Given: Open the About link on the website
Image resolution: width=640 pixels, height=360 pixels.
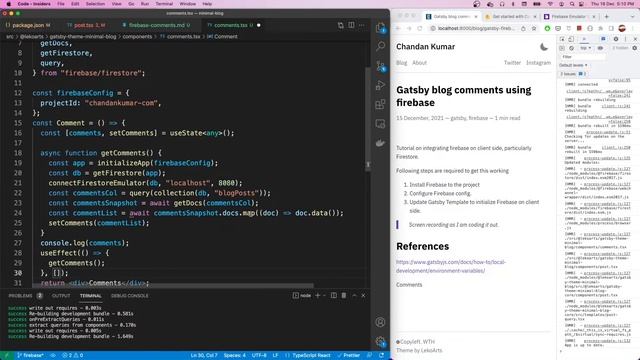Looking at the screenshot, I should (x=419, y=62).
